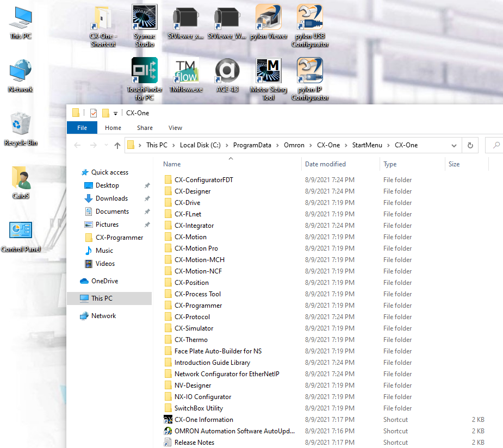Open Motor Sizing Tool icon
Screen dimensions: 503x448
point(269,79)
